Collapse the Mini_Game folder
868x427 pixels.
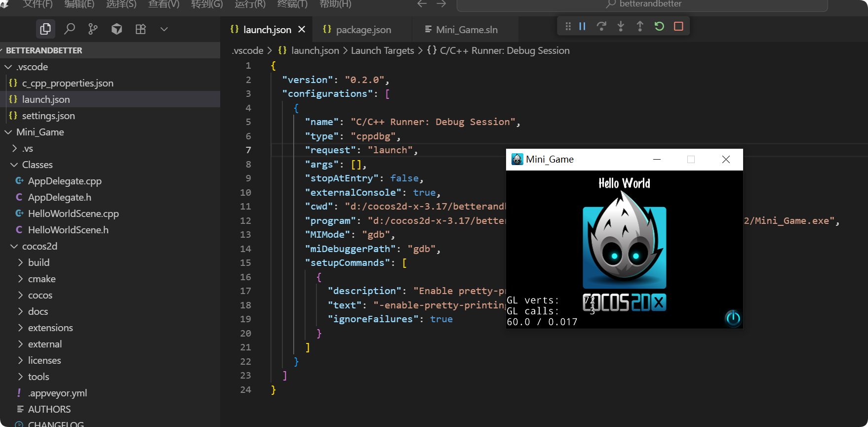[110, 132]
